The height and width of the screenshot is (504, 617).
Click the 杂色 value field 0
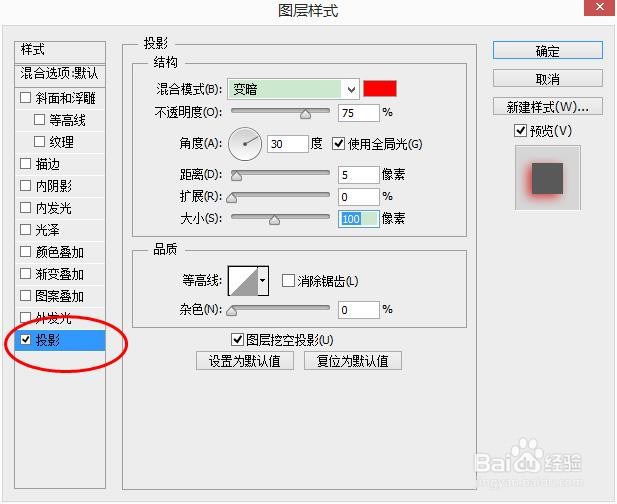coord(358,310)
